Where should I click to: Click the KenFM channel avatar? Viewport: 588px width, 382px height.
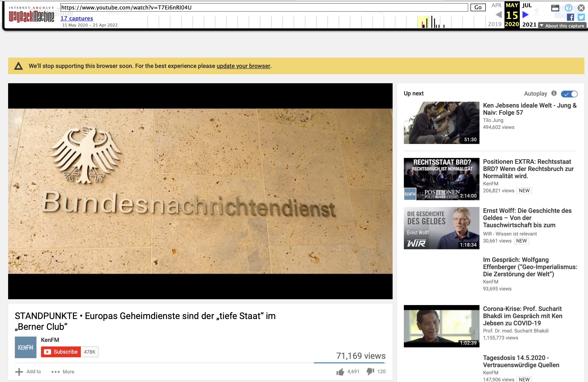tap(25, 347)
